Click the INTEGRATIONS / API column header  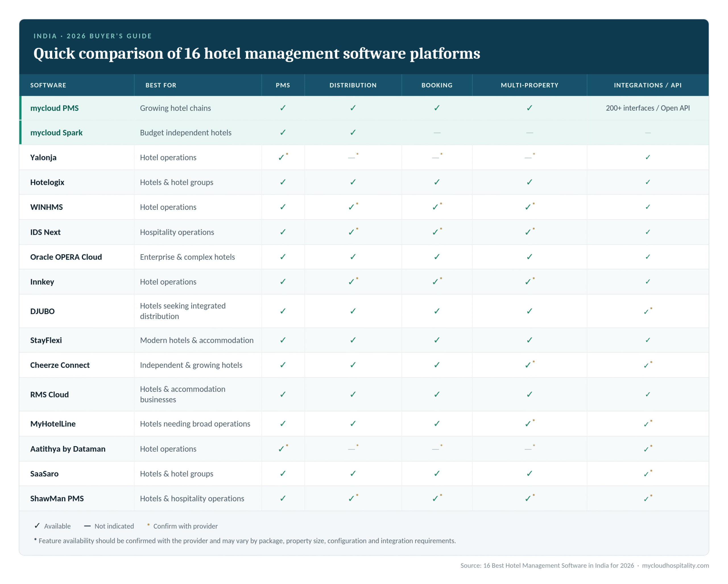pyautogui.click(x=648, y=85)
